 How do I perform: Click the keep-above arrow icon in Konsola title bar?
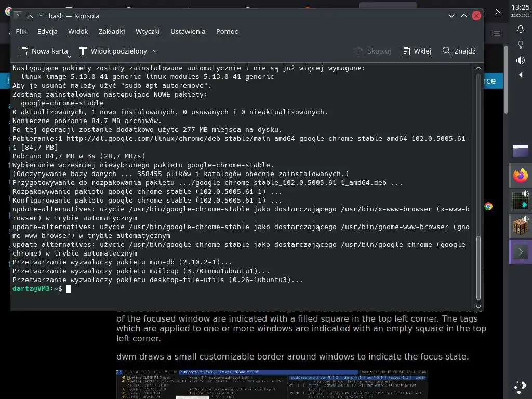coord(30,16)
